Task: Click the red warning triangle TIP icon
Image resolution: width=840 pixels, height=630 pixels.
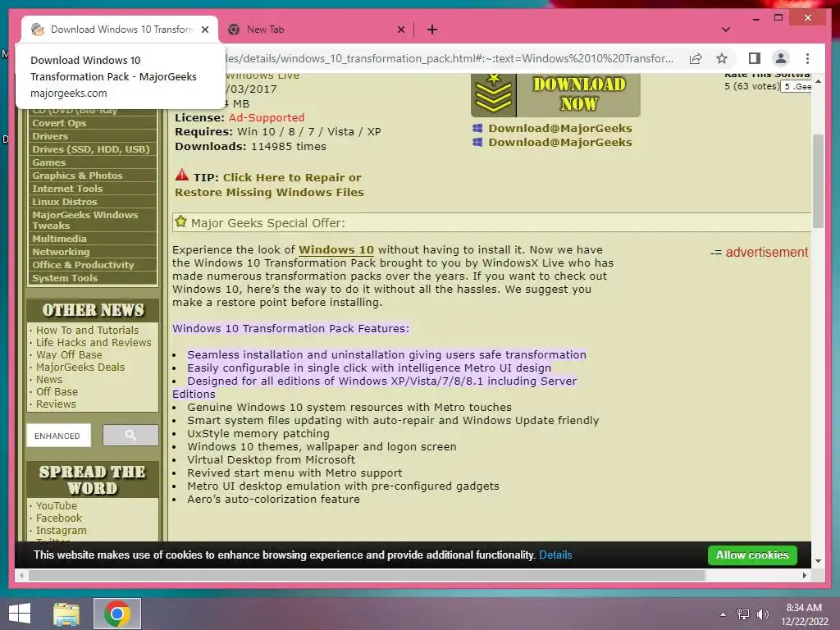Action: [x=181, y=175]
